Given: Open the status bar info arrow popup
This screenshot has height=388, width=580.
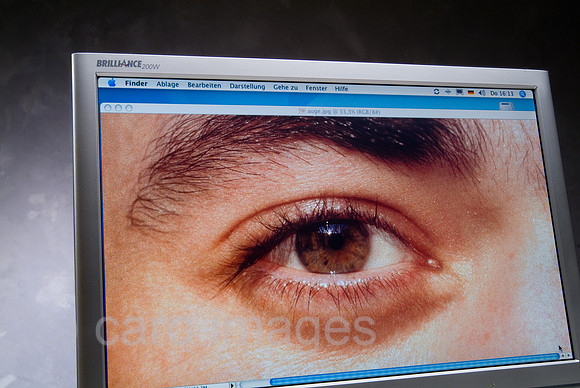Looking at the screenshot, I should [x=232, y=385].
